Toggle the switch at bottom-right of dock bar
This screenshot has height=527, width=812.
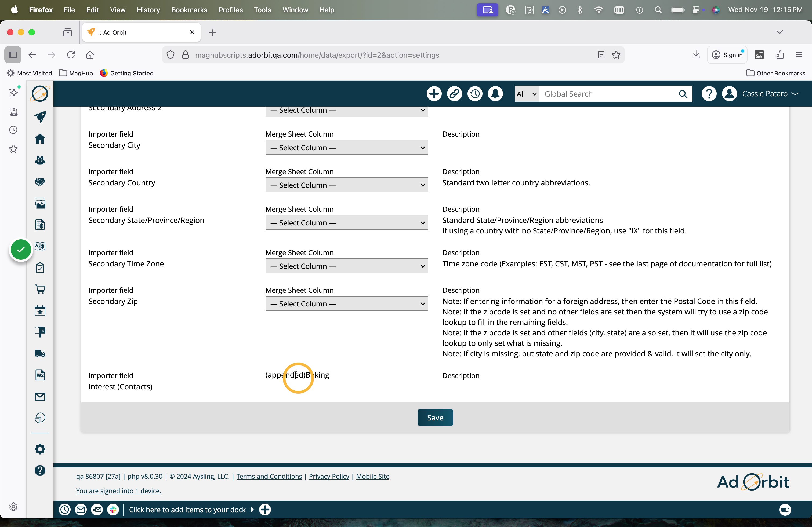785,510
